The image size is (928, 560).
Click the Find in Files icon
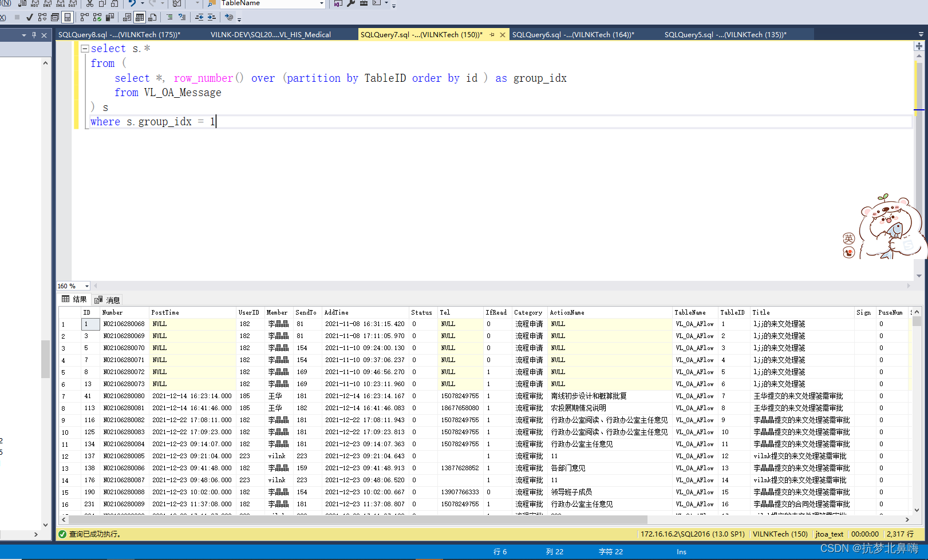(212, 3)
